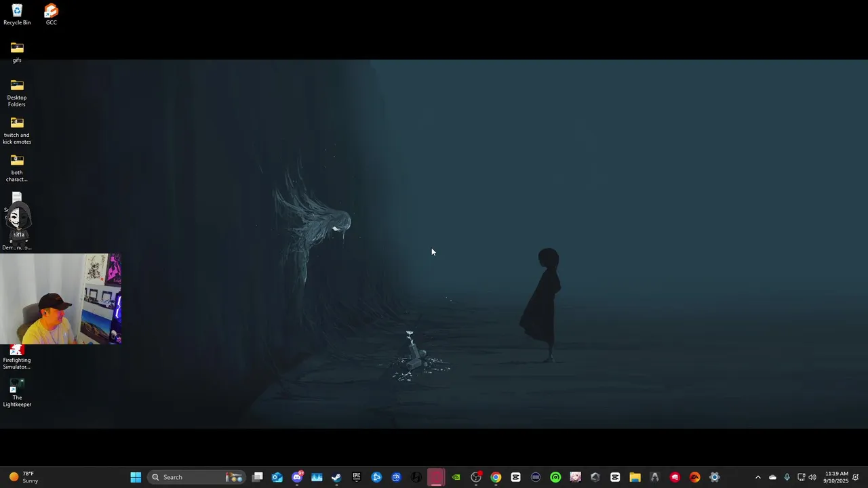Viewport: 868px width, 488px height.
Task: Open the both charact... folder
Action: 17,168
